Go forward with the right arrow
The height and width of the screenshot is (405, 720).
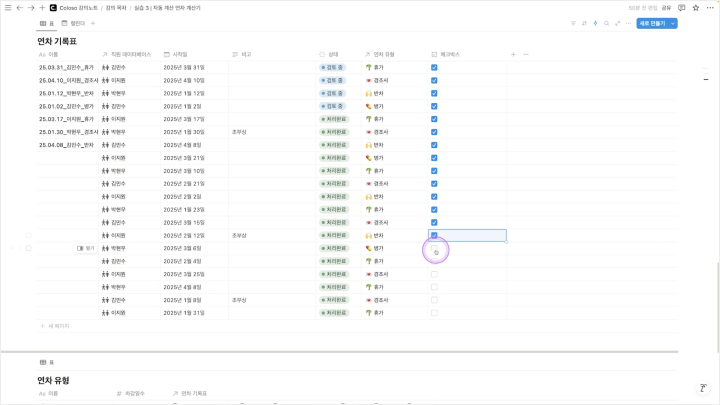(x=31, y=8)
